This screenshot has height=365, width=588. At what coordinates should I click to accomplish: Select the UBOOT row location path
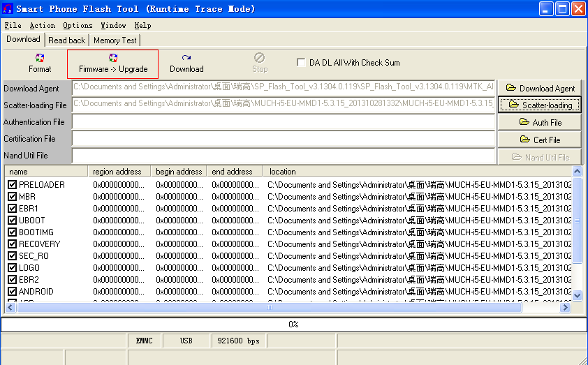pyautogui.click(x=419, y=221)
